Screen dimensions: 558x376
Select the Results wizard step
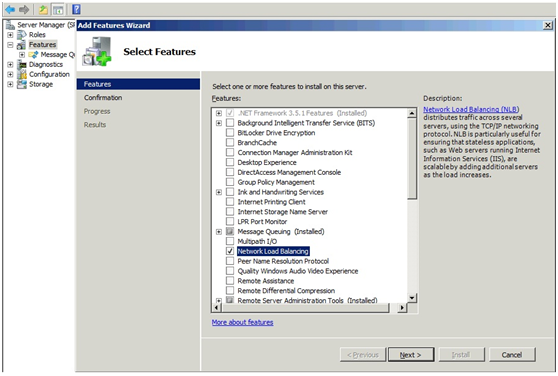[x=95, y=125]
